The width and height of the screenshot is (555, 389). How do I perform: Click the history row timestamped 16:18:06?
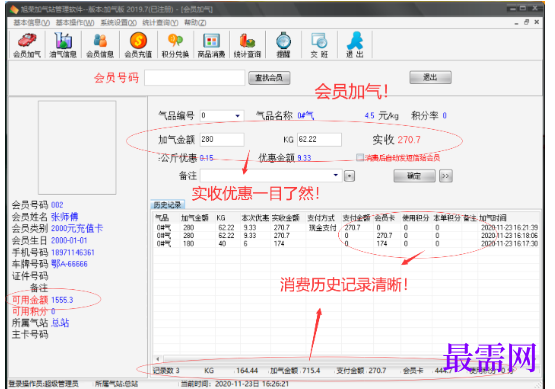[347, 235]
